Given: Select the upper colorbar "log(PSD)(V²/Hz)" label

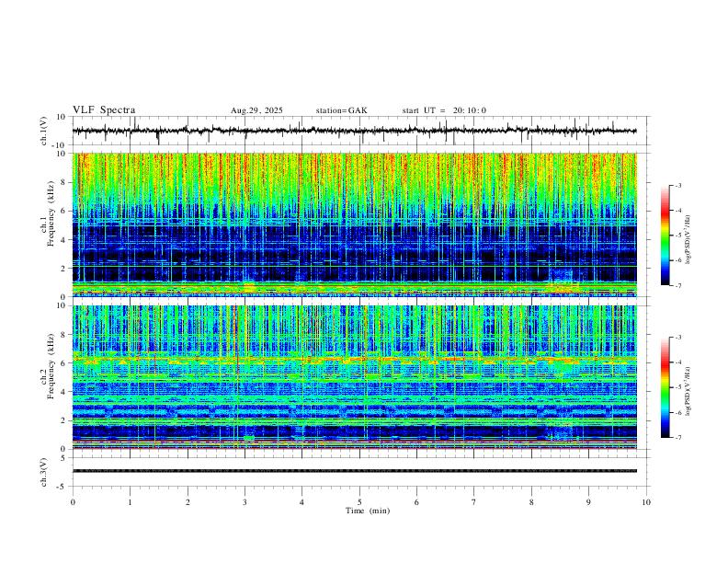Looking at the screenshot, I should (x=688, y=239).
